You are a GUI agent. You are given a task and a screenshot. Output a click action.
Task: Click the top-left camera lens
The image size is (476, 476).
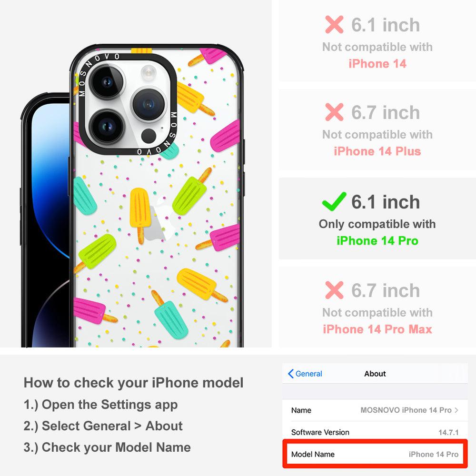[107, 81]
